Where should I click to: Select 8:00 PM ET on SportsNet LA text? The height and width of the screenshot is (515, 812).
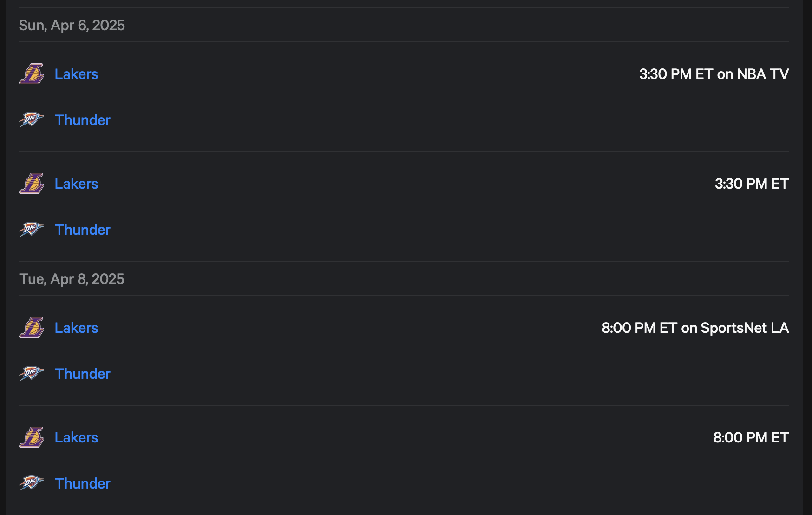pyautogui.click(x=695, y=328)
